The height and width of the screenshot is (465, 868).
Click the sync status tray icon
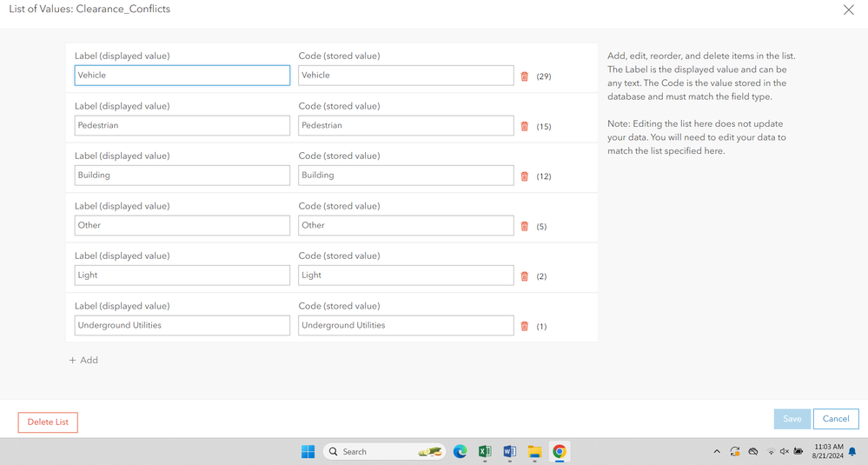pyautogui.click(x=735, y=452)
